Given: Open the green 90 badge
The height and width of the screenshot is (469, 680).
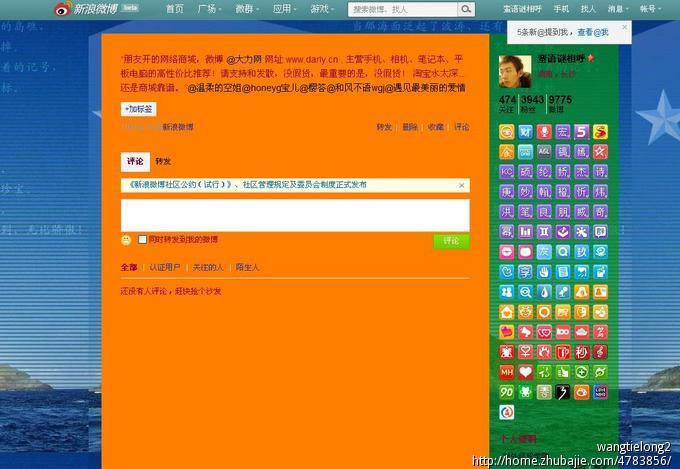Looking at the screenshot, I should 506,392.
